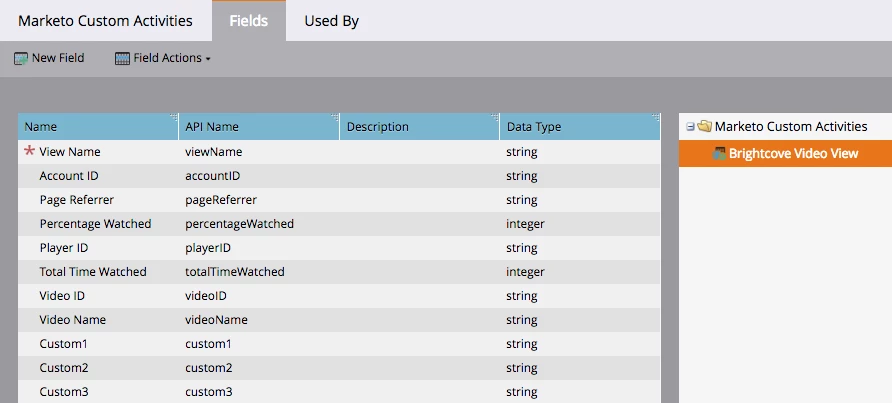Select the Fields tab

pyautogui.click(x=249, y=21)
